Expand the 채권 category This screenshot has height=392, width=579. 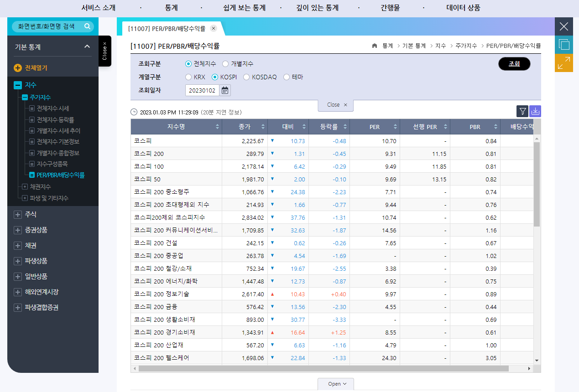18,246
